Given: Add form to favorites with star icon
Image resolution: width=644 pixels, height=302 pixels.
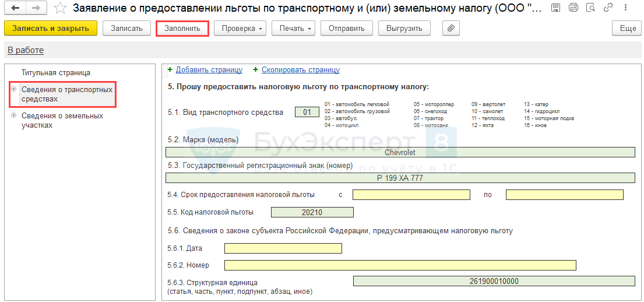Looking at the screenshot, I should 59,8.
